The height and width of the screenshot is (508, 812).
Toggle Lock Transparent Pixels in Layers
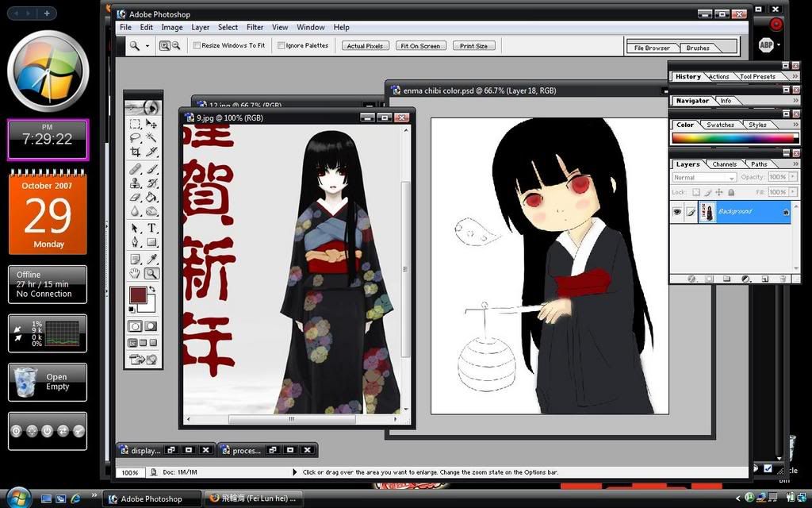(x=696, y=192)
